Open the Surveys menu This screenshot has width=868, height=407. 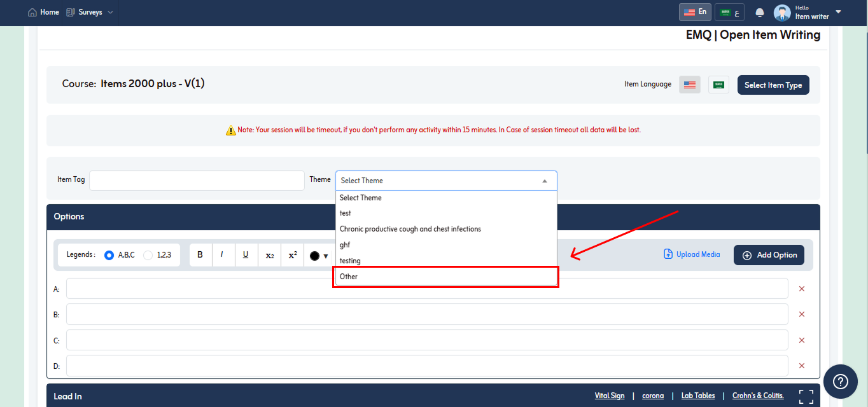point(90,12)
